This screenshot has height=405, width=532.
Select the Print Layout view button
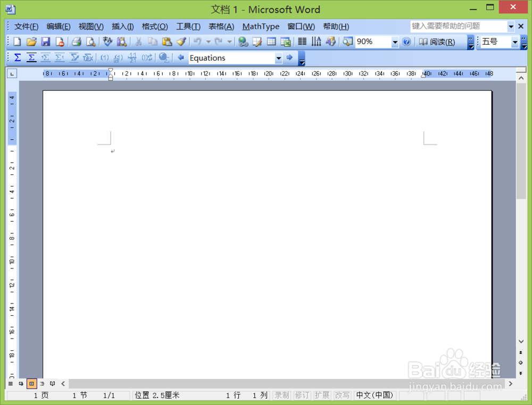31,384
